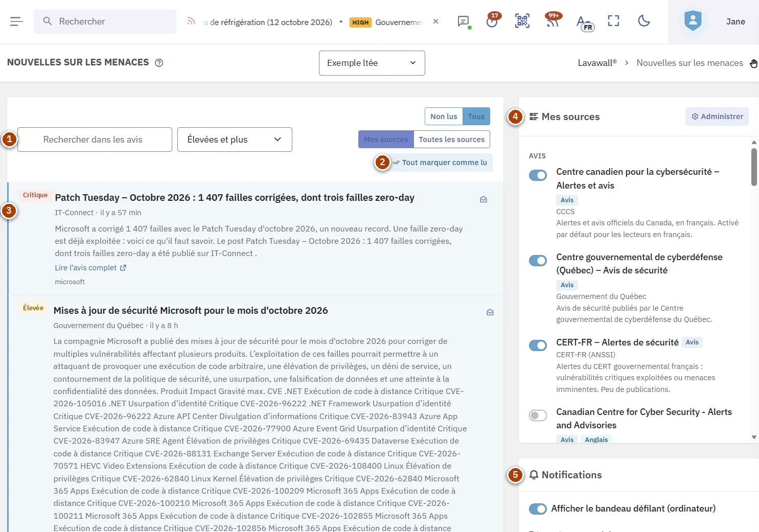759x532 pixels.
Task: Click the Rechercher dans les avis field
Action: tap(95, 140)
